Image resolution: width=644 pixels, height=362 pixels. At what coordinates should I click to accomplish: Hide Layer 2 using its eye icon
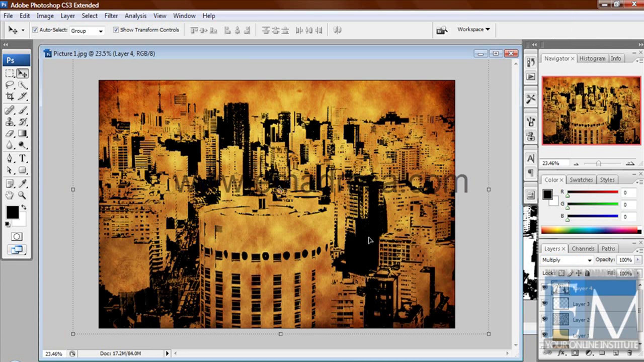pos(545,319)
